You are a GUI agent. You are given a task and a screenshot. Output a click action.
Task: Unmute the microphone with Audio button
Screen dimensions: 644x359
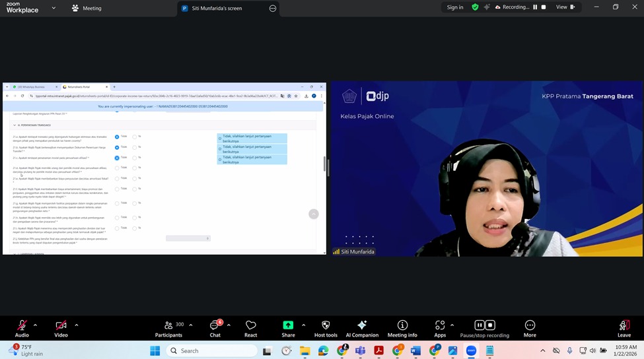click(22, 325)
